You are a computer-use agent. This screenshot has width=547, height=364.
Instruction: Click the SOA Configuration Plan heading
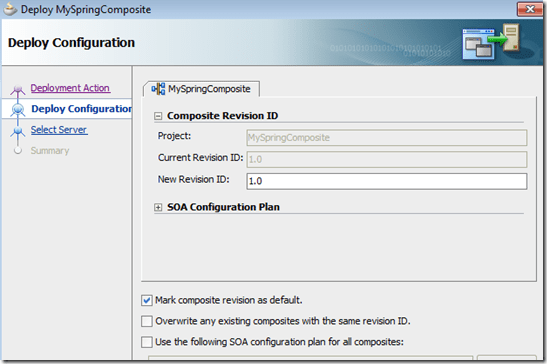(223, 207)
